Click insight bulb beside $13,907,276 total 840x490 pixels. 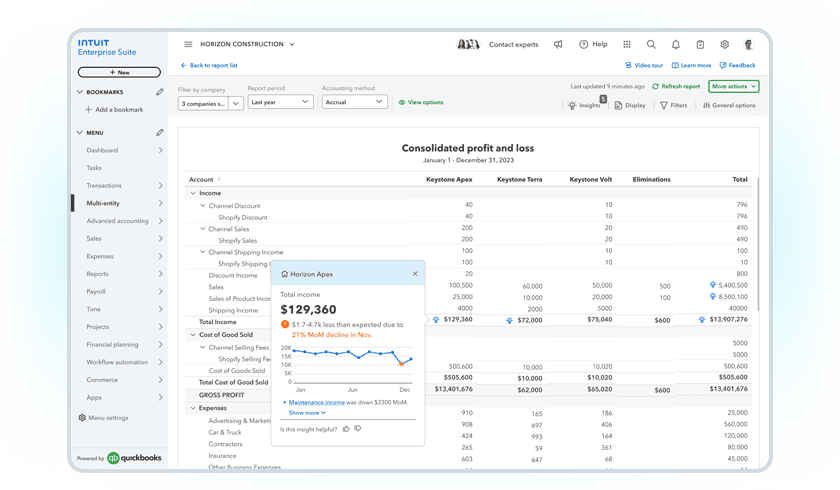pos(701,320)
